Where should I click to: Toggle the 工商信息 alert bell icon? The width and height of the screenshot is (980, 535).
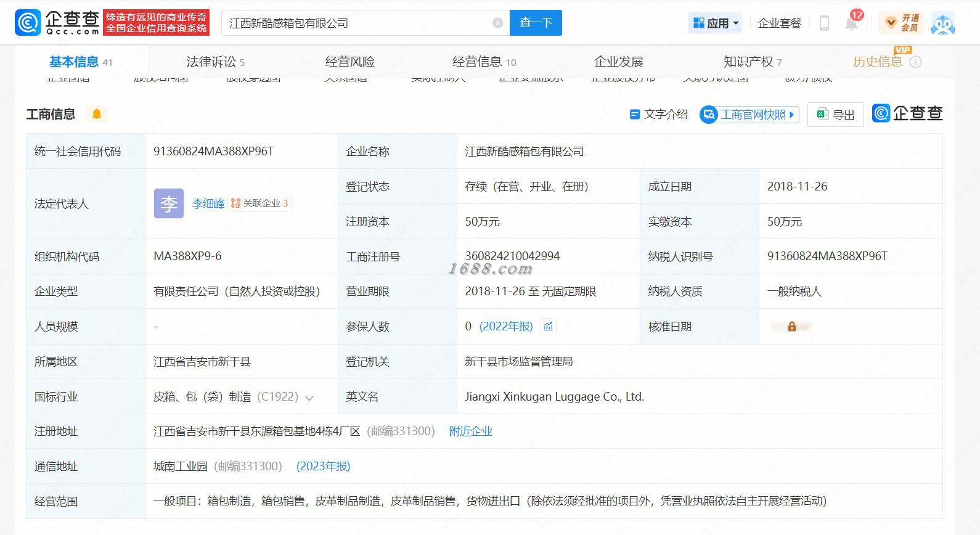[97, 114]
